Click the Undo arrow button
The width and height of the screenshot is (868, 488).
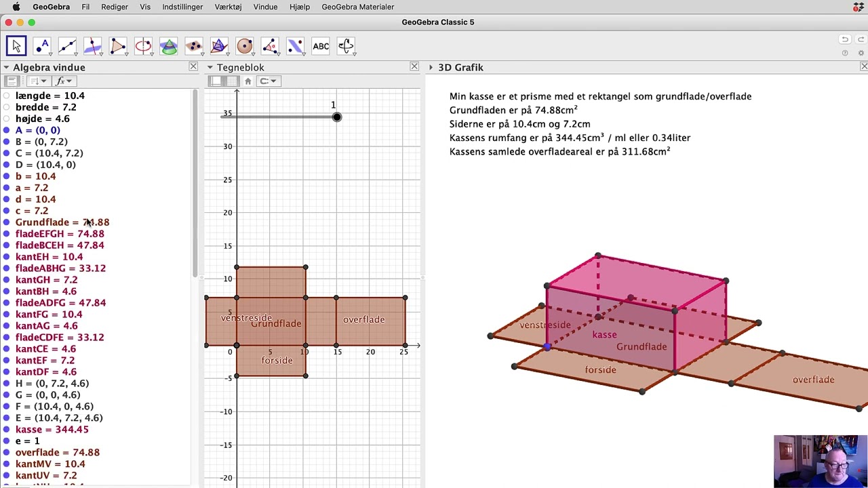(844, 39)
